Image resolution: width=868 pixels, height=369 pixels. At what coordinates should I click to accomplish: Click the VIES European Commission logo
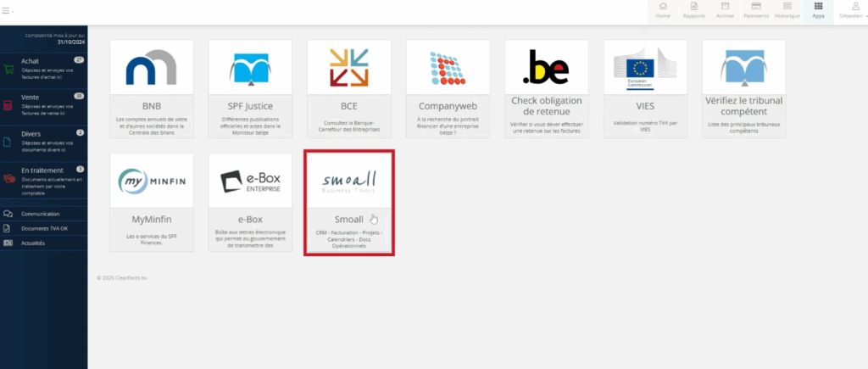(645, 67)
